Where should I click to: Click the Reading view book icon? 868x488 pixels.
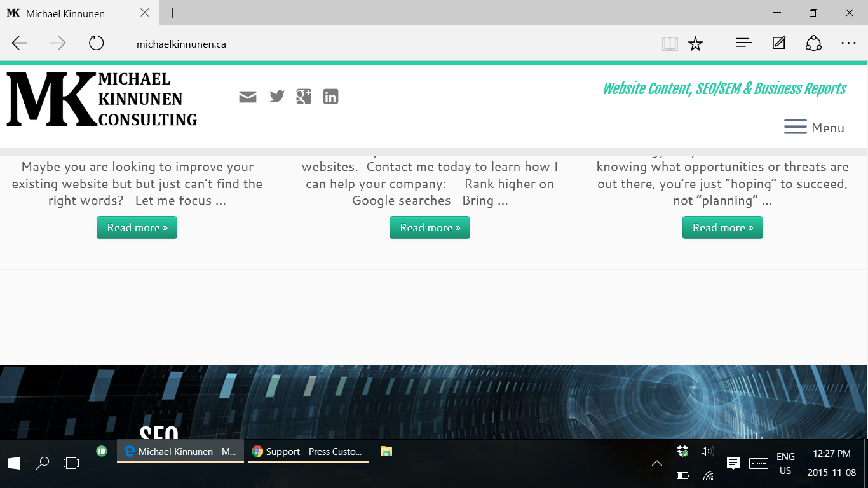670,44
